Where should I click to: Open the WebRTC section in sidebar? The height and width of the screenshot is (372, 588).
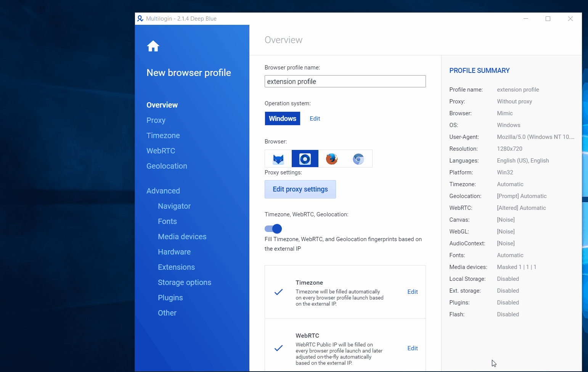point(161,151)
